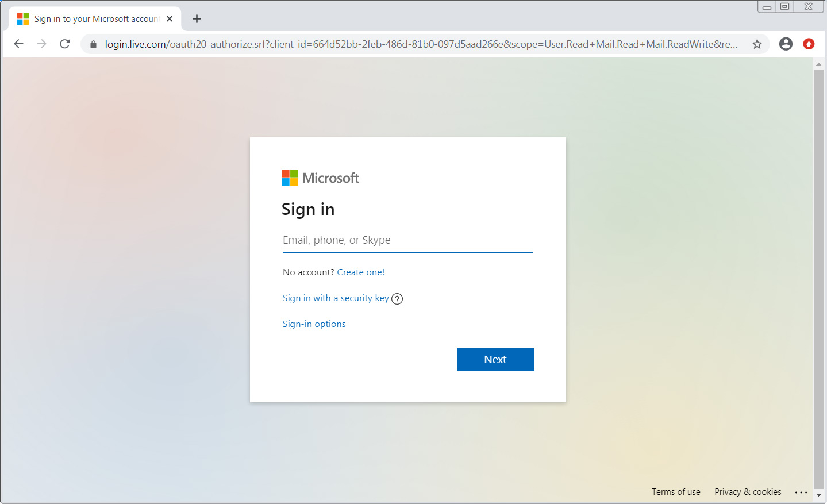The width and height of the screenshot is (827, 504).
Task: Click the No account? text
Action: (x=308, y=272)
